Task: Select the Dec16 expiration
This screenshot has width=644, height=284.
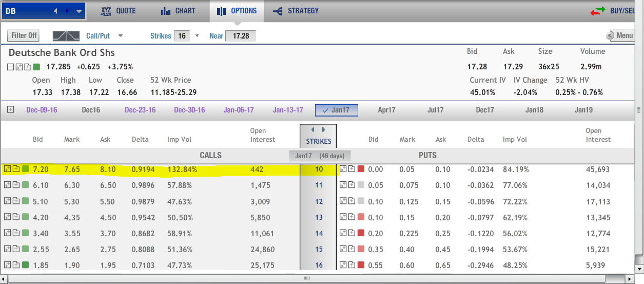Action: [x=91, y=110]
